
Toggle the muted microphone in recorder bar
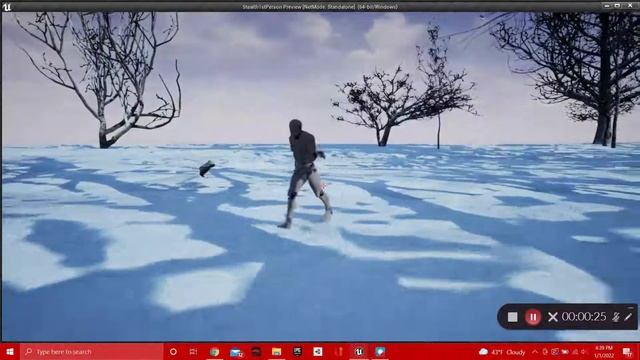tap(616, 317)
